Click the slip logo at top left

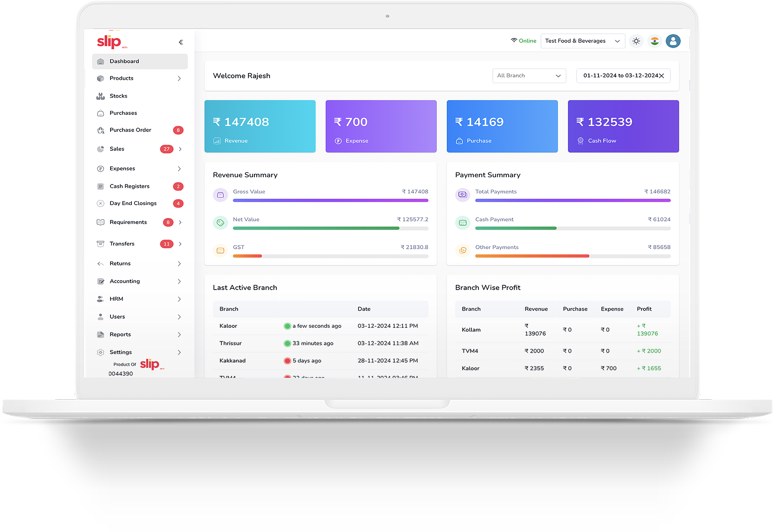point(112,42)
